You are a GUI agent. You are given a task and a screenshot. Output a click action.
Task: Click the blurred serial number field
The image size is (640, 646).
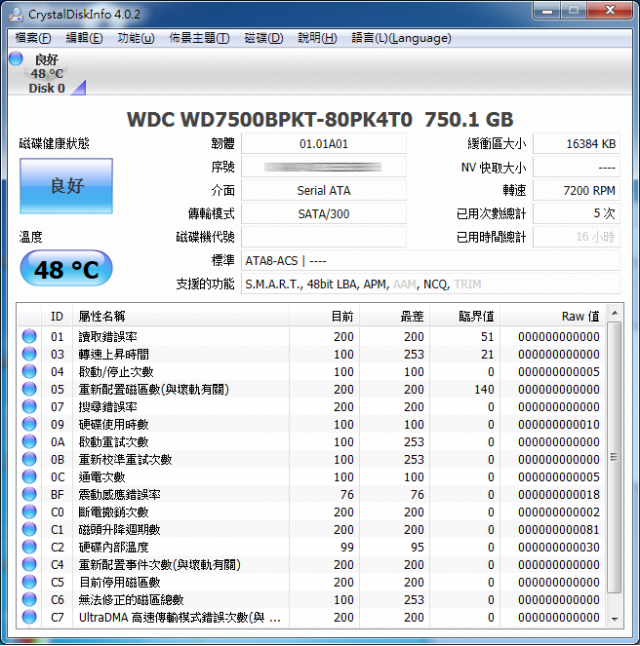click(x=324, y=167)
